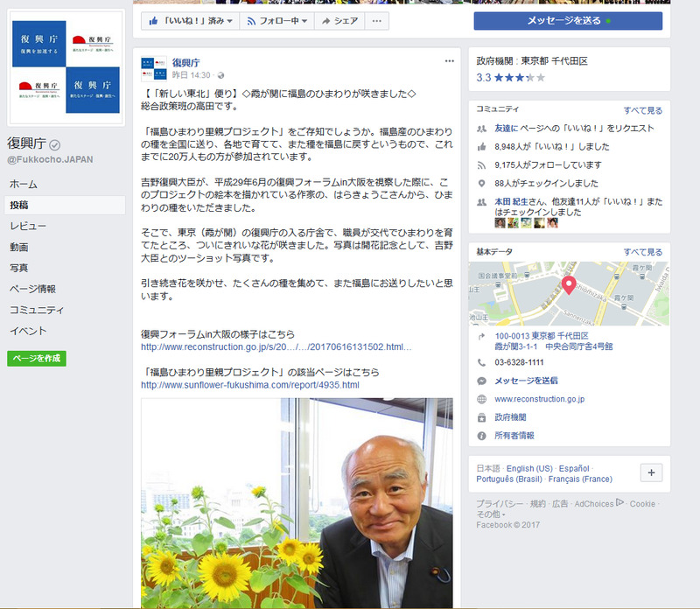Viewport: 700px width, 609px height.
Task: Click the green ページを作成 button
Action: (37, 359)
